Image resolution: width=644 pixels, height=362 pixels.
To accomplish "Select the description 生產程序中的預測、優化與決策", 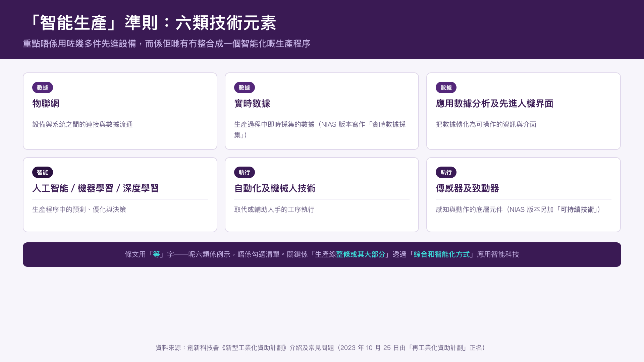I will click(x=79, y=209).
